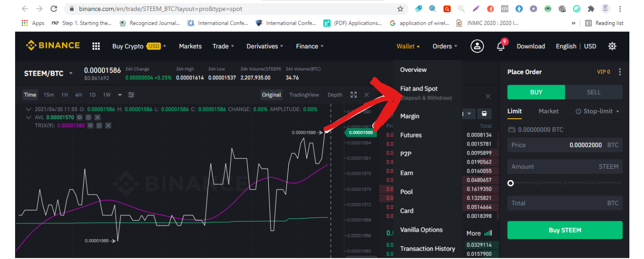644x259 pixels.
Task: Go back in the browser
Action: [25, 9]
